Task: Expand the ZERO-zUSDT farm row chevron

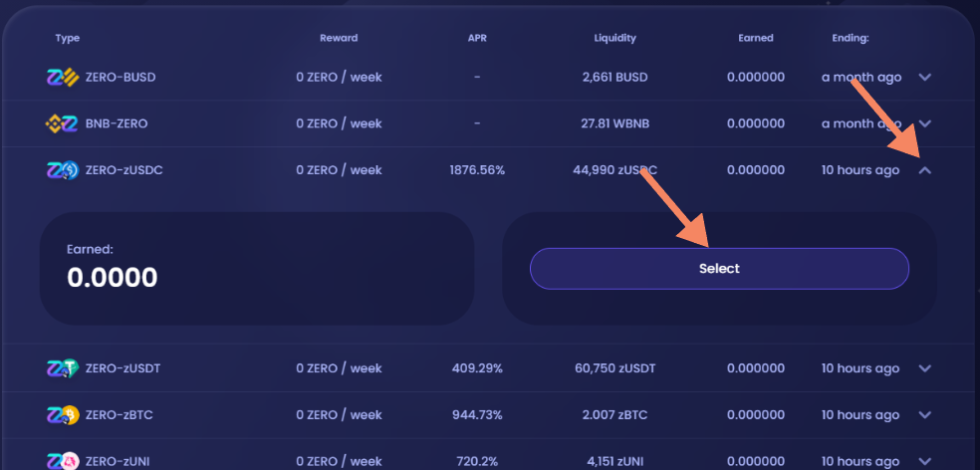Action: pos(925,368)
